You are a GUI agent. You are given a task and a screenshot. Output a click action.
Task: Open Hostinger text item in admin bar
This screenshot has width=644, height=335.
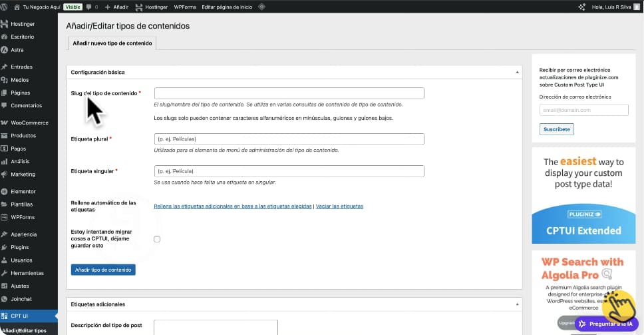click(156, 7)
